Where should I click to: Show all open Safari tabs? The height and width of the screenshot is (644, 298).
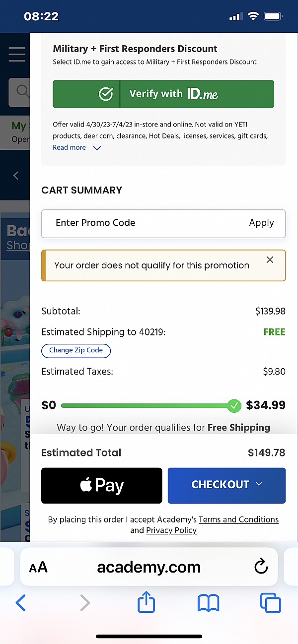click(271, 603)
